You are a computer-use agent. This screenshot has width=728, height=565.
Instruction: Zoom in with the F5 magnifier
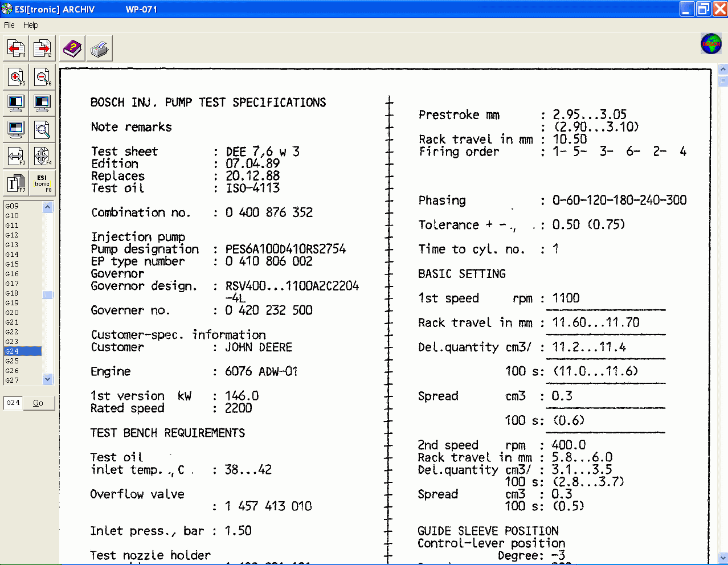coord(16,76)
